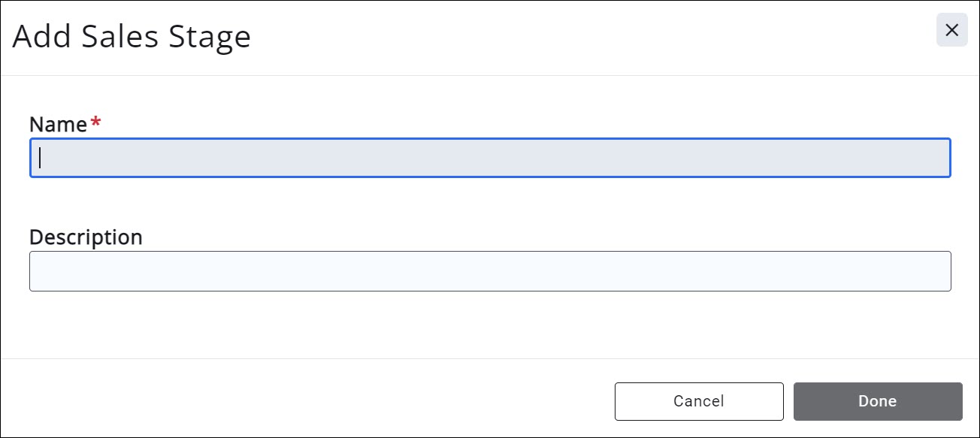Screen dimensions: 980x438
Task: Focus the Name text field
Action: 490,158
